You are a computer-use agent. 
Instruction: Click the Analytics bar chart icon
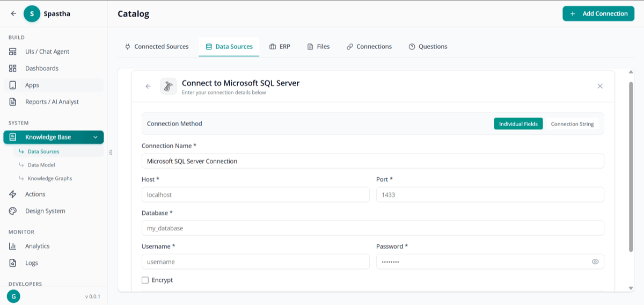13,246
